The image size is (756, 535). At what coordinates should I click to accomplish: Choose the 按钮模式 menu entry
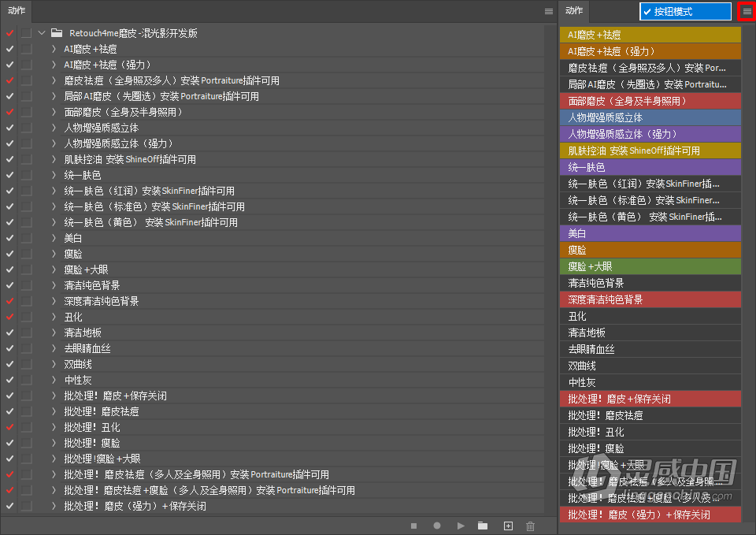tap(686, 12)
